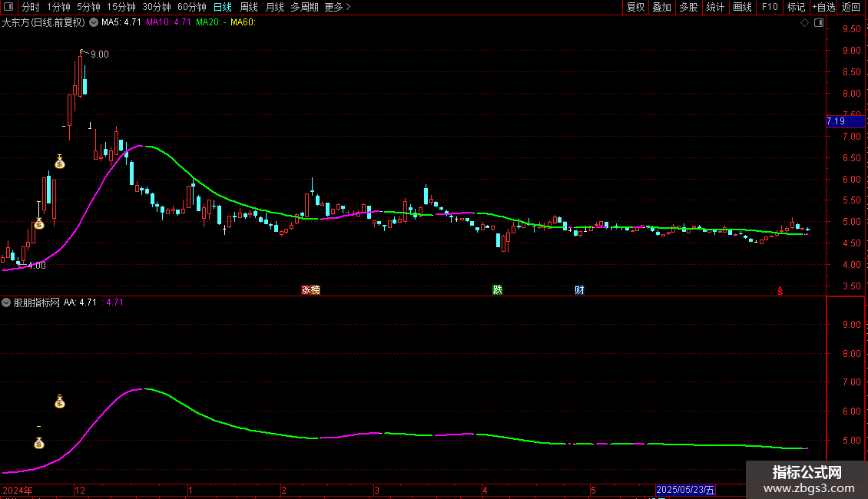
Task: Switch to 月线 monthly chart
Action: (x=274, y=7)
